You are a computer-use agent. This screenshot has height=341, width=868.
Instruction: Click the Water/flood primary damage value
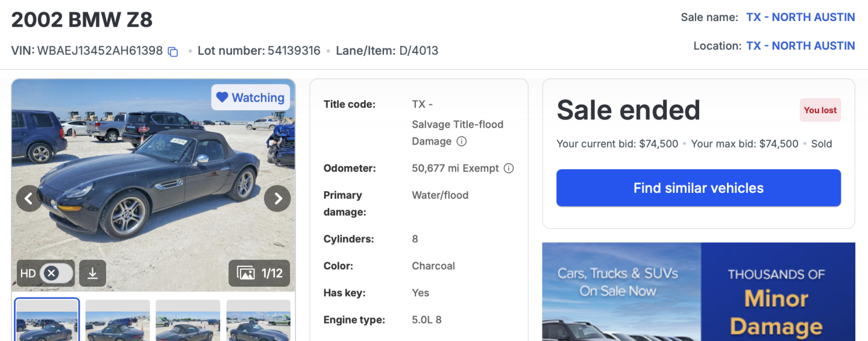(x=440, y=195)
